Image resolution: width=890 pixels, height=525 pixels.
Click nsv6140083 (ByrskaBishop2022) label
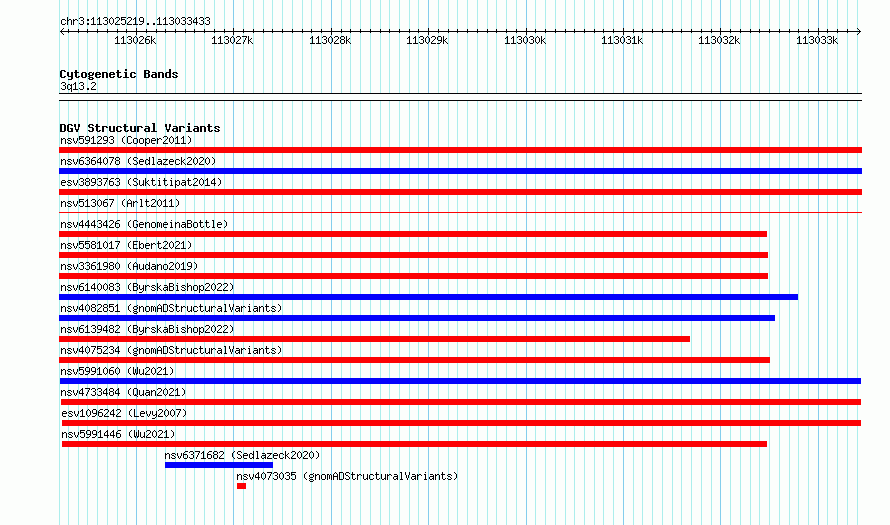click(x=147, y=287)
